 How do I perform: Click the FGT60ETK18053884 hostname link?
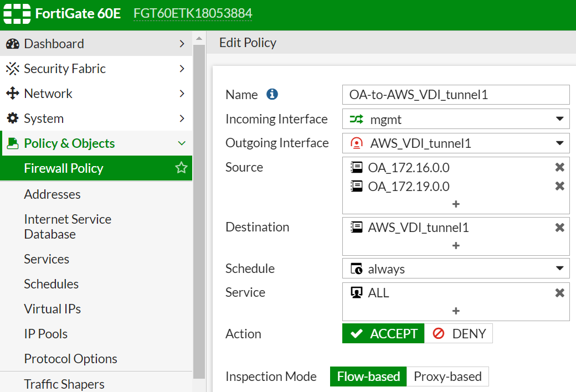click(x=193, y=13)
